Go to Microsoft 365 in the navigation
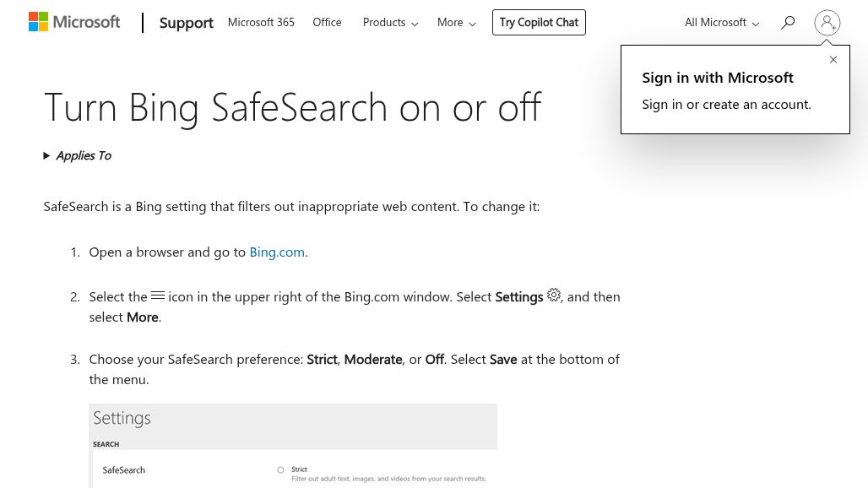 pos(261,23)
